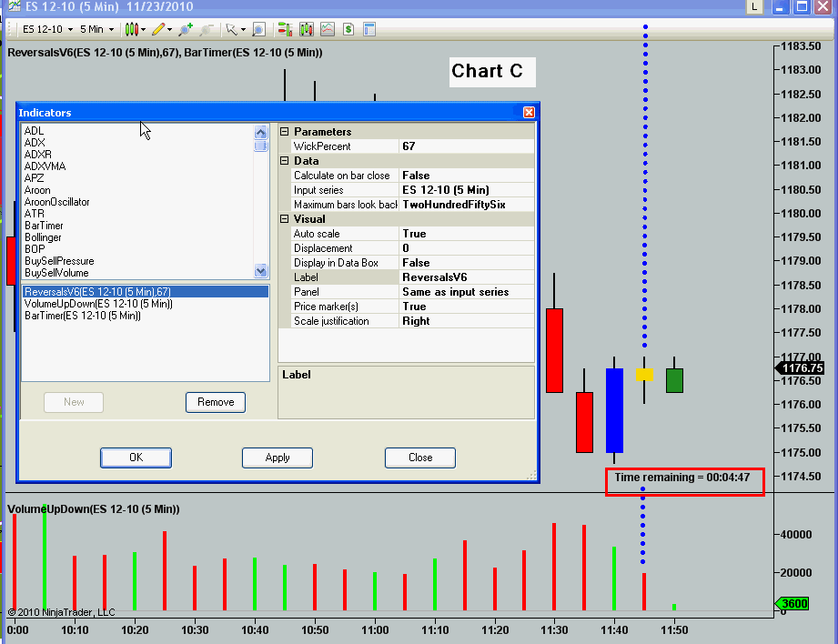Select ADXR in the indicator list
Screen dimensions: 838x644
(x=37, y=155)
